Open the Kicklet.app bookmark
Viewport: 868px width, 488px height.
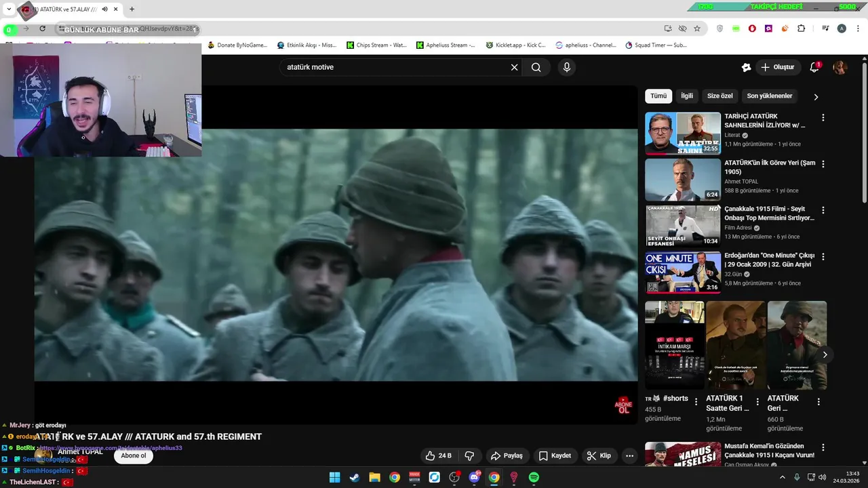point(516,45)
